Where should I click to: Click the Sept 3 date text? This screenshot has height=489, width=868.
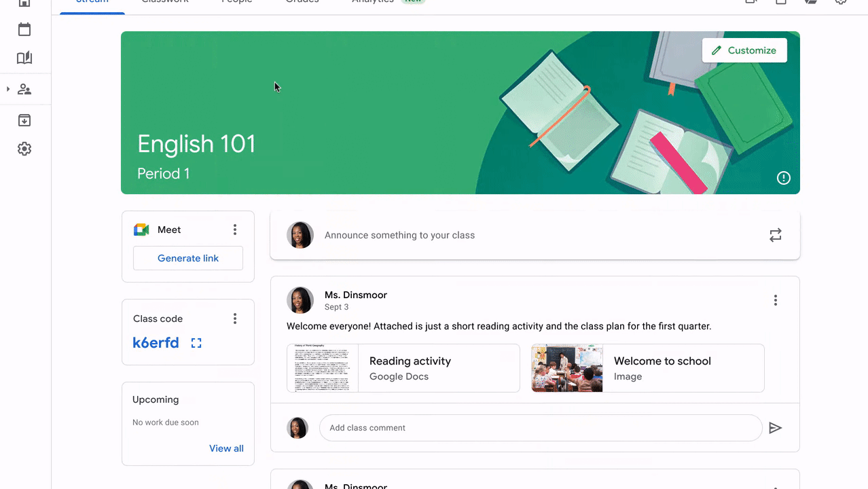tap(337, 307)
